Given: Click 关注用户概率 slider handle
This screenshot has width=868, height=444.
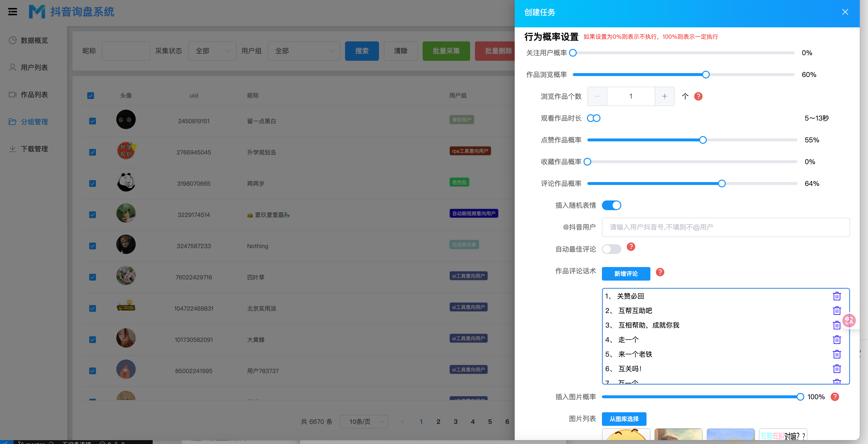Looking at the screenshot, I should pyautogui.click(x=573, y=53).
